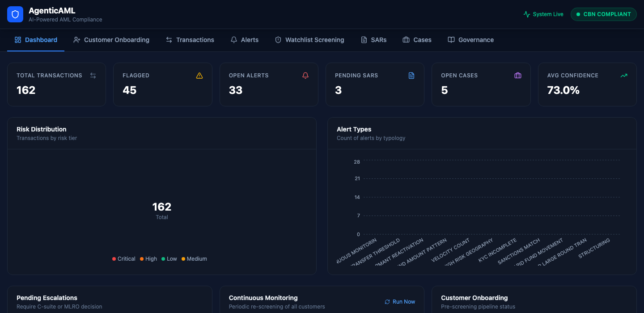Open the Transactions tab
This screenshot has height=313, width=644.
(x=190, y=40)
